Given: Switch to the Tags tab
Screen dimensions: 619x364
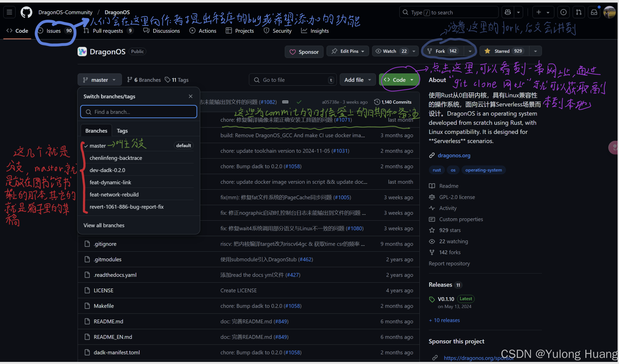Looking at the screenshot, I should click(122, 131).
